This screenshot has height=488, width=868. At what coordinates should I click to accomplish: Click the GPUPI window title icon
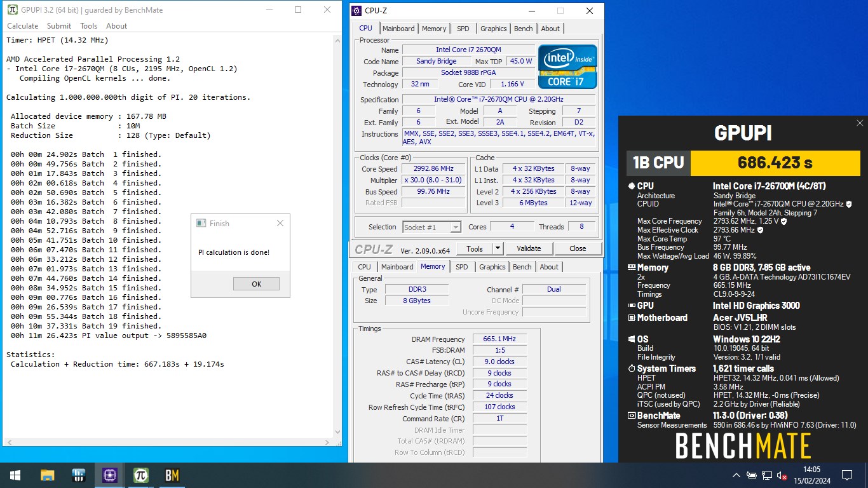pyautogui.click(x=12, y=10)
